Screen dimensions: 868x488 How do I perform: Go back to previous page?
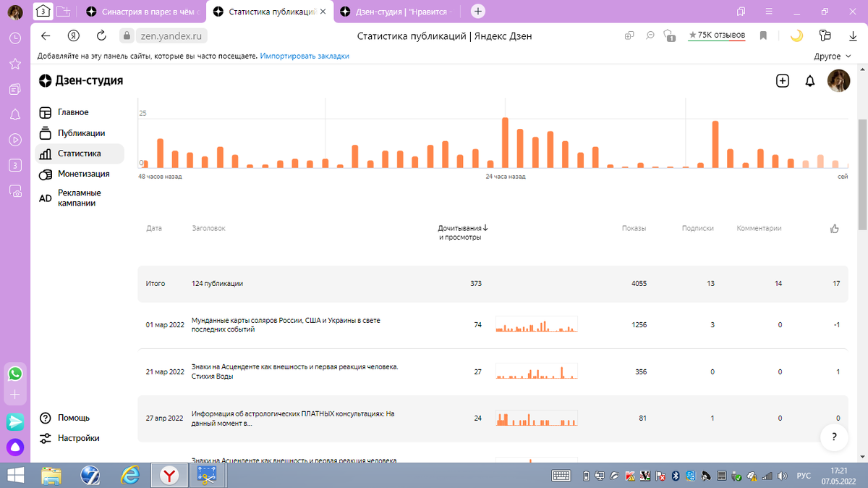(x=46, y=35)
